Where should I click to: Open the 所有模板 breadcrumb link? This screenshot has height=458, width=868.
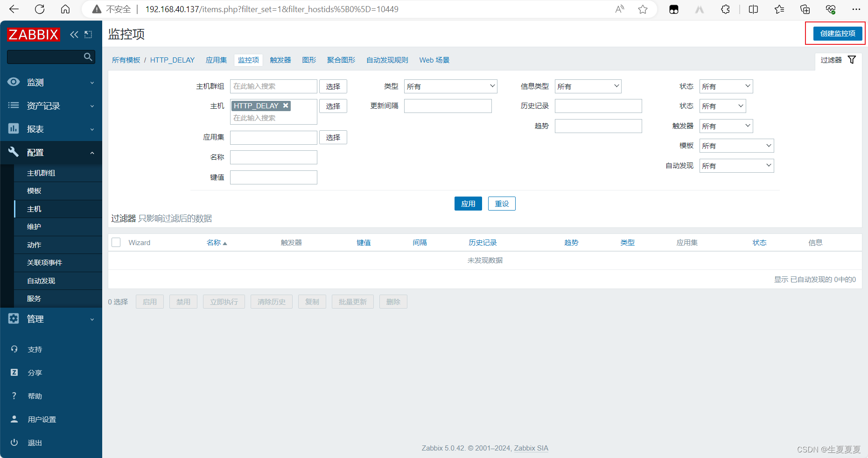point(126,60)
